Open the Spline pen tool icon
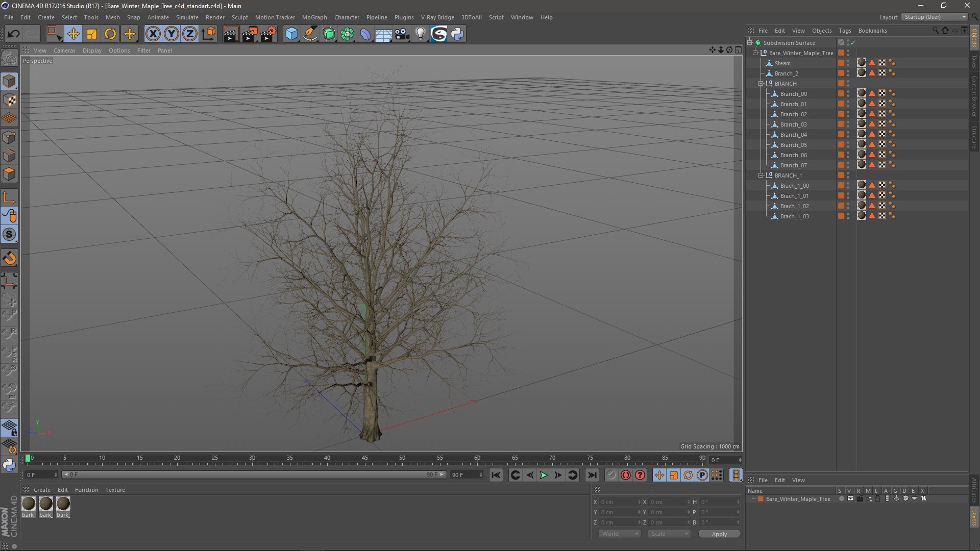This screenshot has width=980, height=551. [310, 34]
